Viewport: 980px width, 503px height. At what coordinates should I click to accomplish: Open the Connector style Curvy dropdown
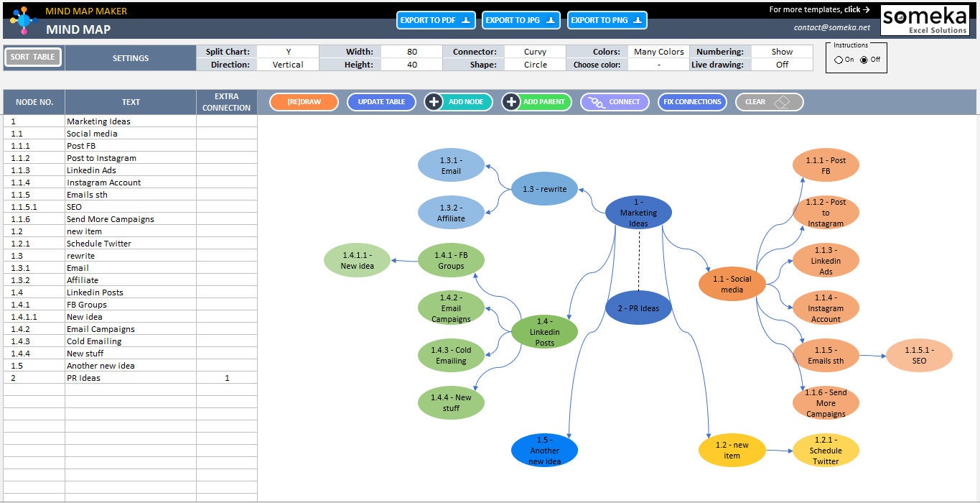(535, 51)
